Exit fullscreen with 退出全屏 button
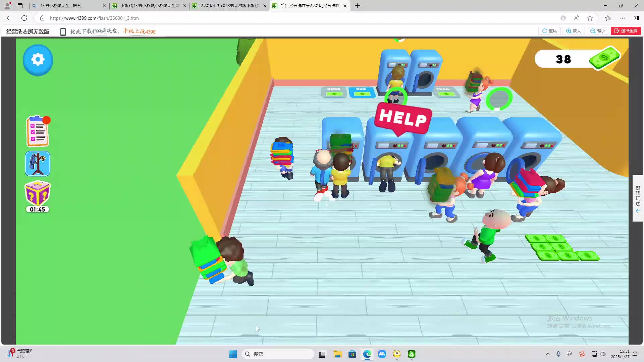 pyautogui.click(x=626, y=31)
